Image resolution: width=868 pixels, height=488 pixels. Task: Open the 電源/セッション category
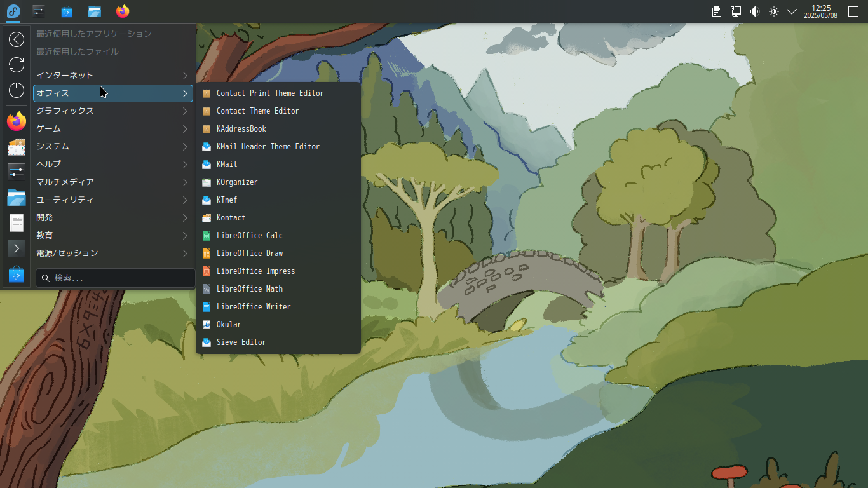[113, 254]
